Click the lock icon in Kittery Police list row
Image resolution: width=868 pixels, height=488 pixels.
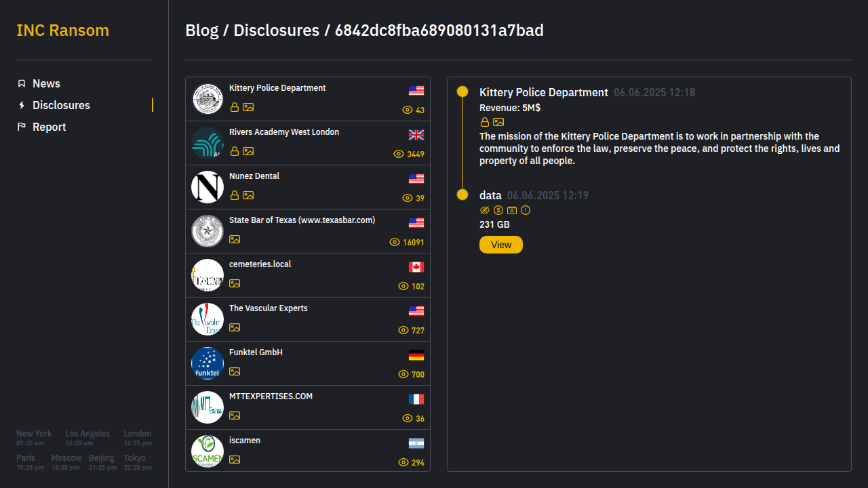(235, 107)
